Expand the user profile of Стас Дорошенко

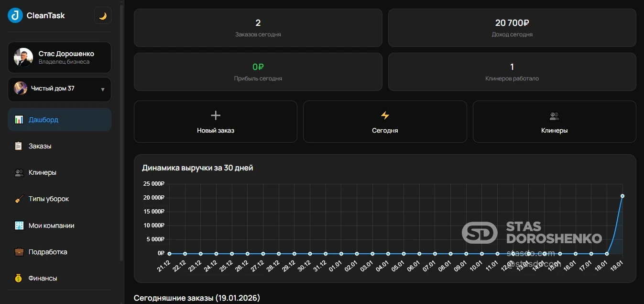click(59, 57)
